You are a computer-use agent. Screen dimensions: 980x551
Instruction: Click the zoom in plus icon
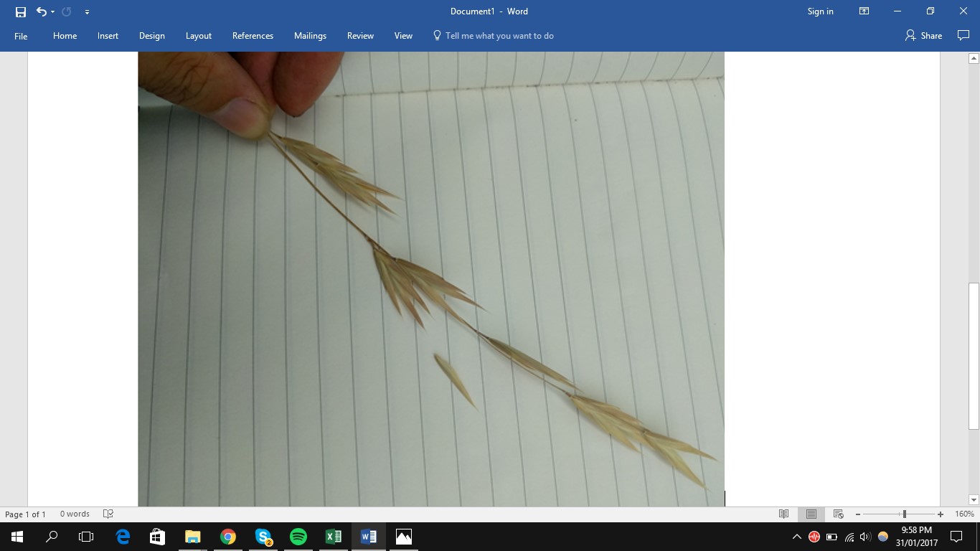(x=941, y=514)
